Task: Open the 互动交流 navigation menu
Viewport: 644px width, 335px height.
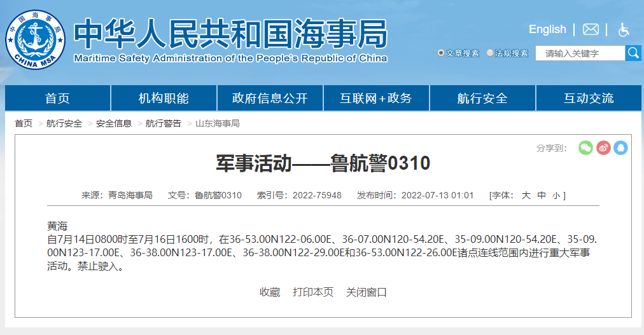Action: point(589,98)
